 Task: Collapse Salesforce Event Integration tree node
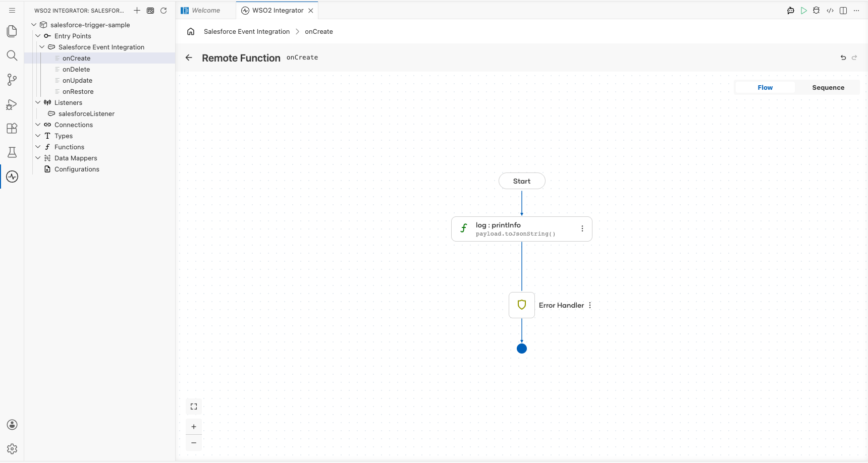pyautogui.click(x=42, y=47)
